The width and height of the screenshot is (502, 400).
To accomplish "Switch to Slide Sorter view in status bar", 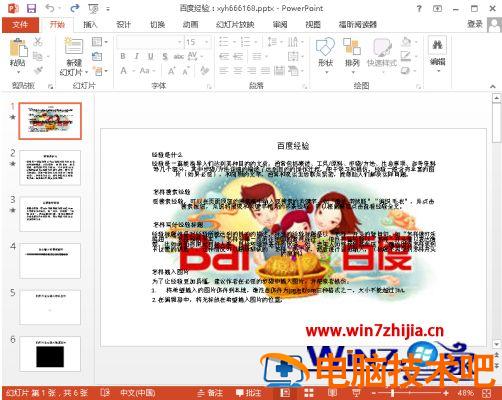I will point(309,393).
